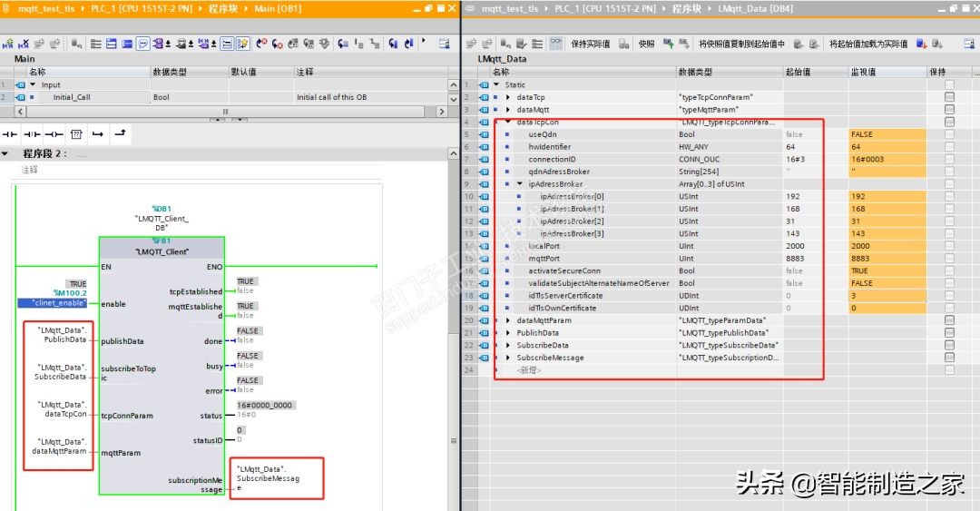Viewport: 980px width, 511px height.
Task: Toggle retain checkbox for Static row
Action: (949, 84)
